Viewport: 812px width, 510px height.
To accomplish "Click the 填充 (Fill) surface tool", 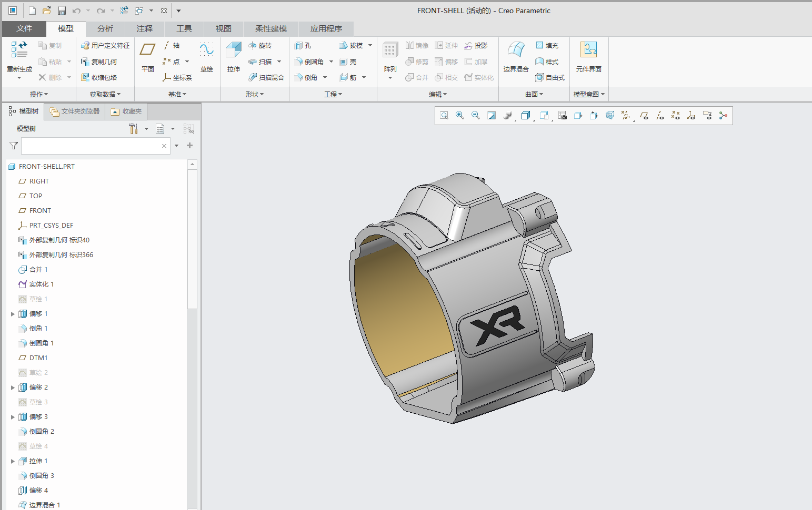I will pos(547,45).
